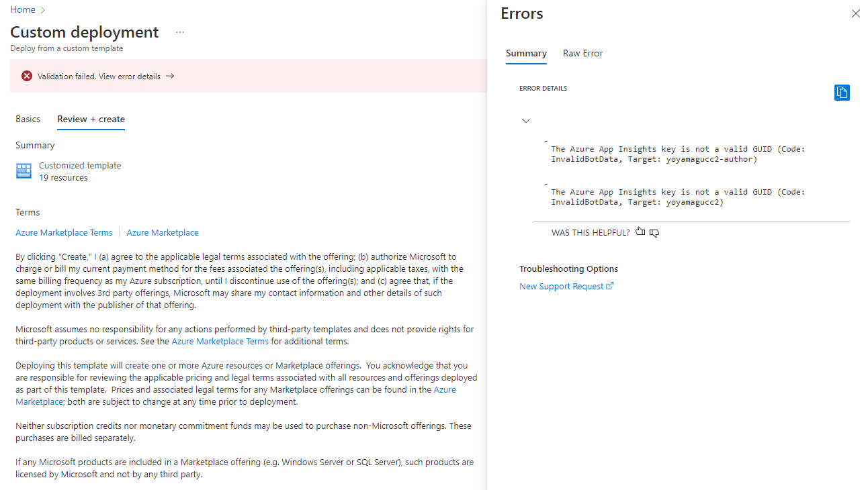The image size is (868, 490).
Task: Select the Summary tab in Errors panel
Action: [526, 53]
